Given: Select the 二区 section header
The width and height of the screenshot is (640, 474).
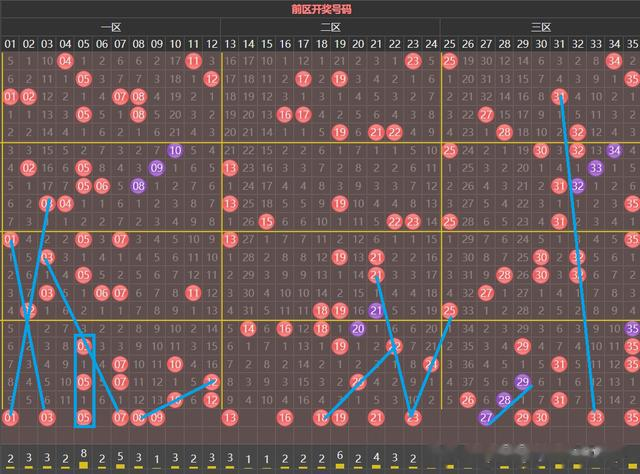Looking at the screenshot, I should click(330, 27).
